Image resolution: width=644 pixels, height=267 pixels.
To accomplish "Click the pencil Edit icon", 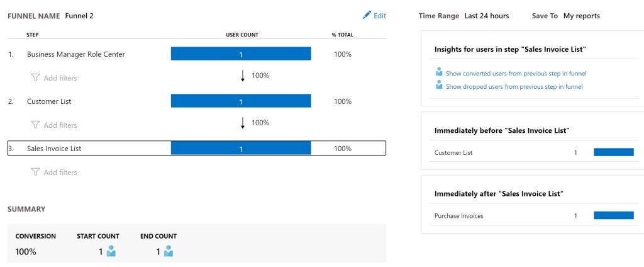I will pos(367,16).
